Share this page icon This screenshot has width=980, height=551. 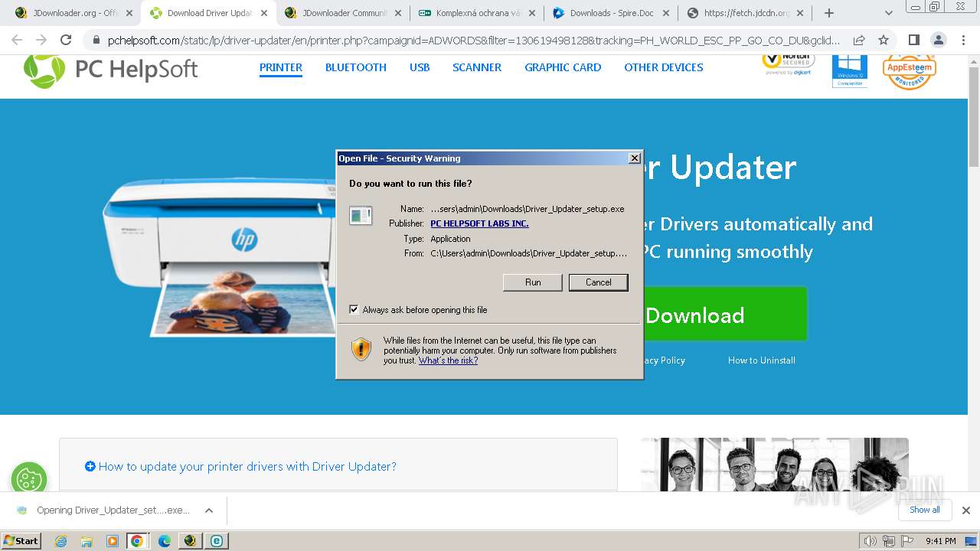[859, 41]
